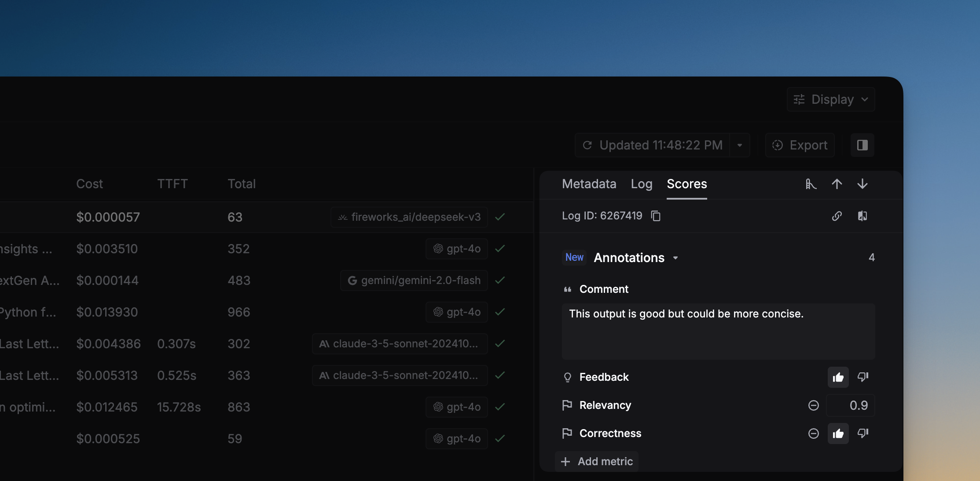The height and width of the screenshot is (481, 980).
Task: Click the jump-to-first icon left of the up arrow
Action: [x=811, y=184]
